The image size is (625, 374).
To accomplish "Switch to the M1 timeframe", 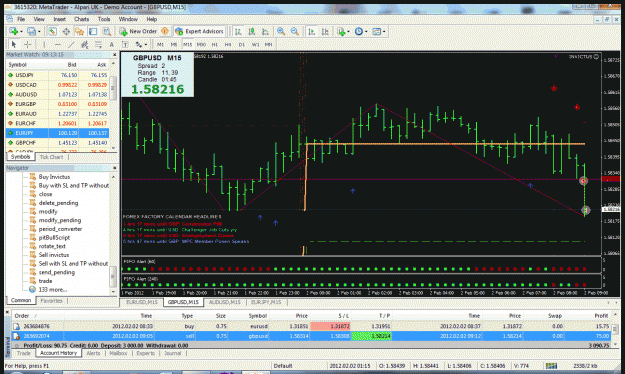I will (x=160, y=44).
